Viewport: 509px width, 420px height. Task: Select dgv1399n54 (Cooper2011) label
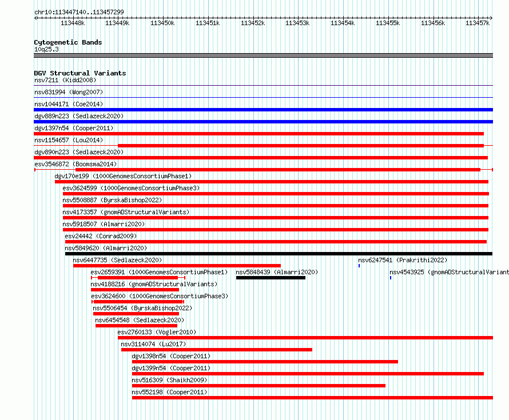pyautogui.click(x=171, y=368)
